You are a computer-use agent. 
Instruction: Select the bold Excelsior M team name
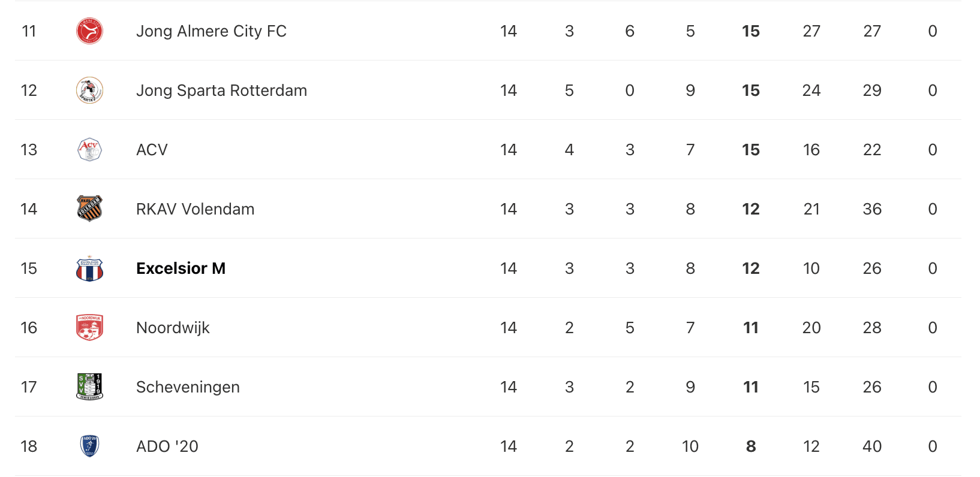[181, 268]
